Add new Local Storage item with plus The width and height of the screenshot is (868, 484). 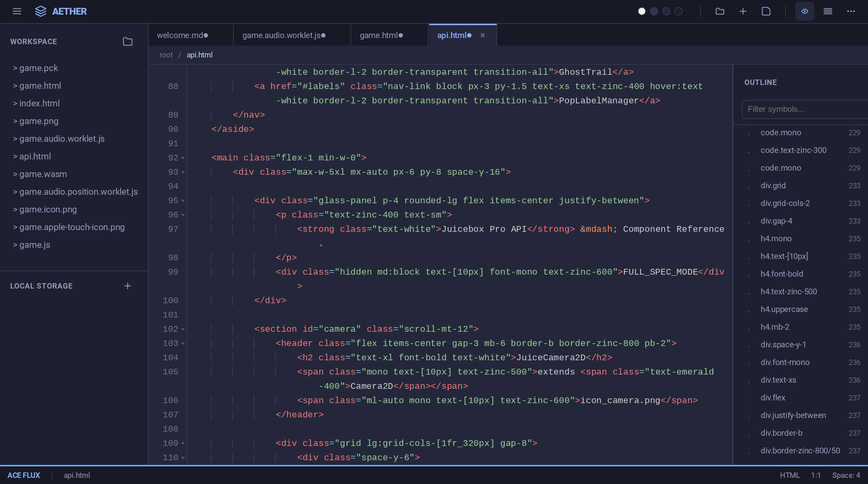[127, 286]
